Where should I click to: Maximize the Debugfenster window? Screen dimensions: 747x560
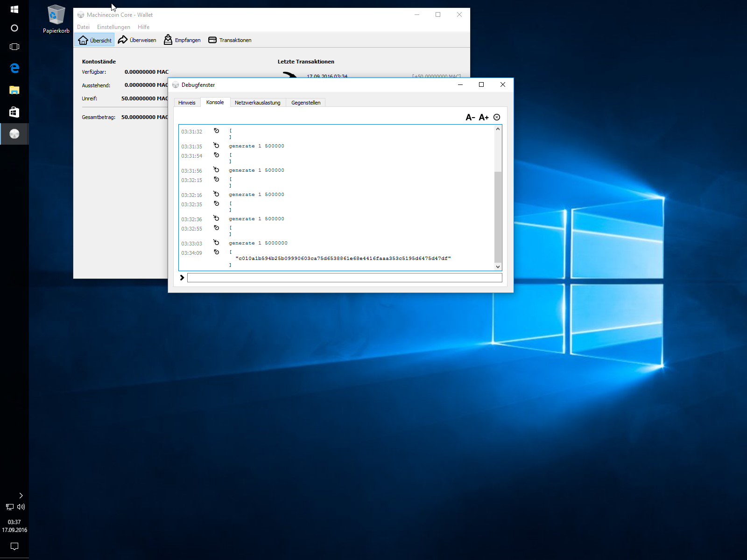(481, 85)
